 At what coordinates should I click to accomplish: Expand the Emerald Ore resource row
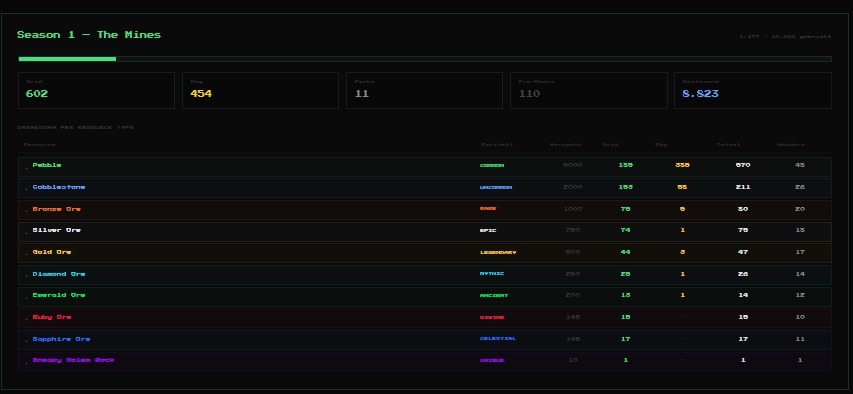(425, 296)
